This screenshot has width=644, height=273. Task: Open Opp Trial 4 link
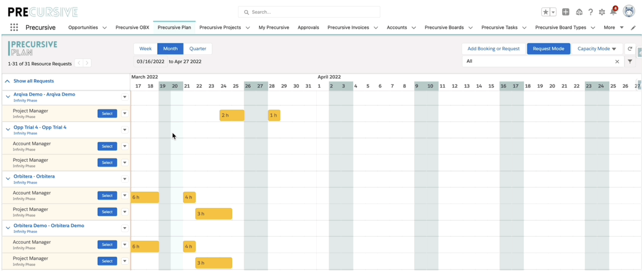pyautogui.click(x=40, y=127)
